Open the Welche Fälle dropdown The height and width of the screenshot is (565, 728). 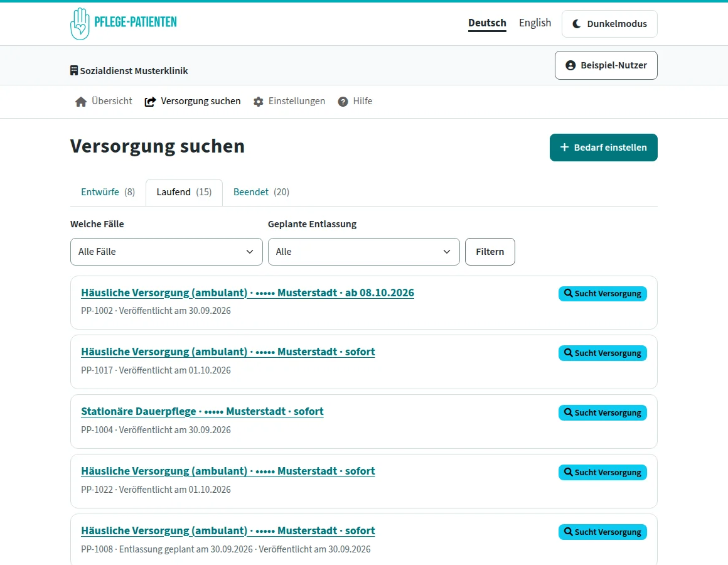pyautogui.click(x=166, y=252)
